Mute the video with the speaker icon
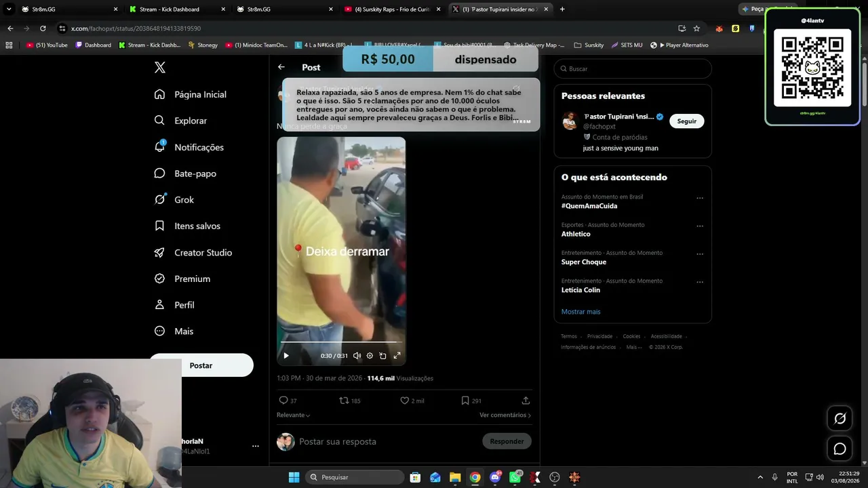This screenshot has width=868, height=488. tap(357, 355)
